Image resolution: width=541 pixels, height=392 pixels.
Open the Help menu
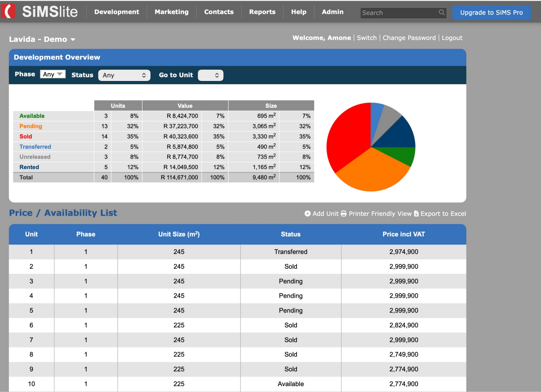(299, 12)
